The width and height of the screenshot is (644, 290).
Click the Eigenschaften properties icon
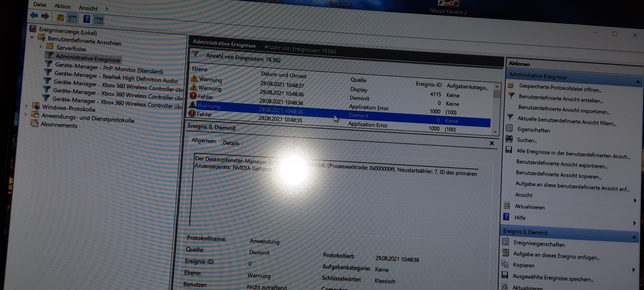[509, 128]
